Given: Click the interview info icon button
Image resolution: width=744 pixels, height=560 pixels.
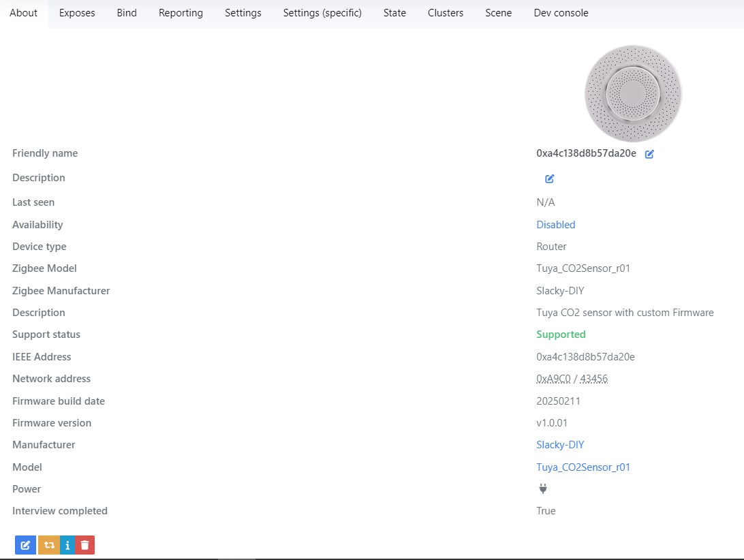Looking at the screenshot, I should click(x=67, y=545).
